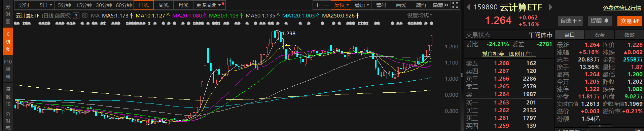The image size is (644, 131).
Task: Zoom out chart with minus icon
Action: coord(326,5)
